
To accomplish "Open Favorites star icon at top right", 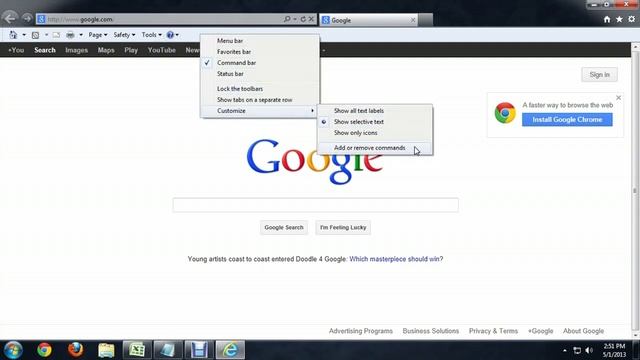I will tap(619, 19).
